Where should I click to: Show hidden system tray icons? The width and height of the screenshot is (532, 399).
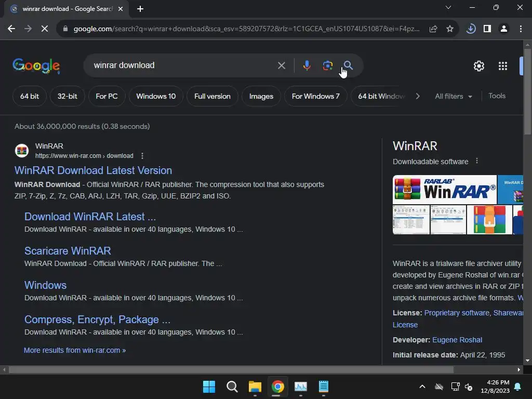[422, 387]
